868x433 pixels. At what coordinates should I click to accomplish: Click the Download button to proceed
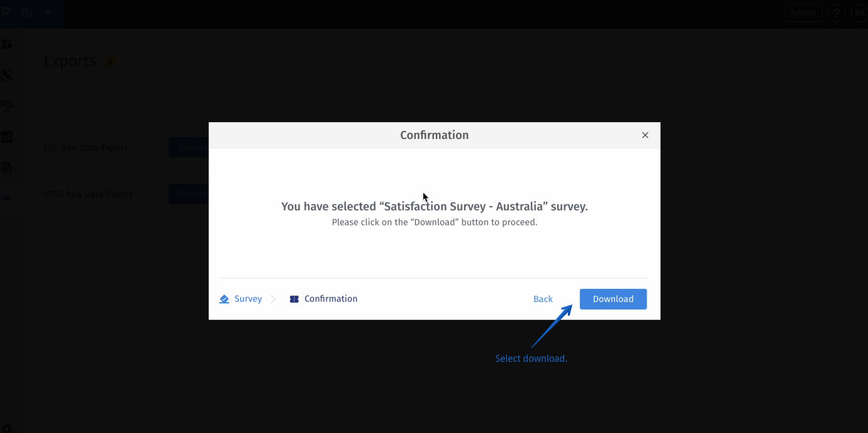613,298
